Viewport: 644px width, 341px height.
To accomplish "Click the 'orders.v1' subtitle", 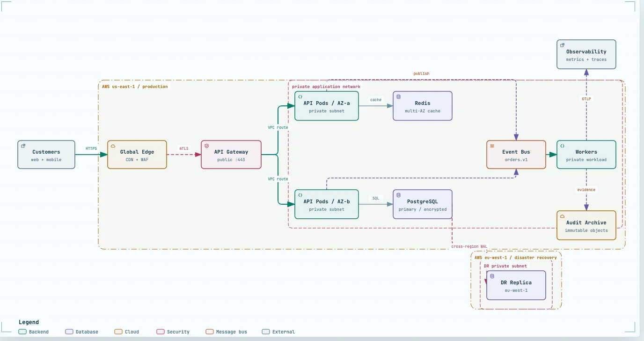I will pos(516,160).
